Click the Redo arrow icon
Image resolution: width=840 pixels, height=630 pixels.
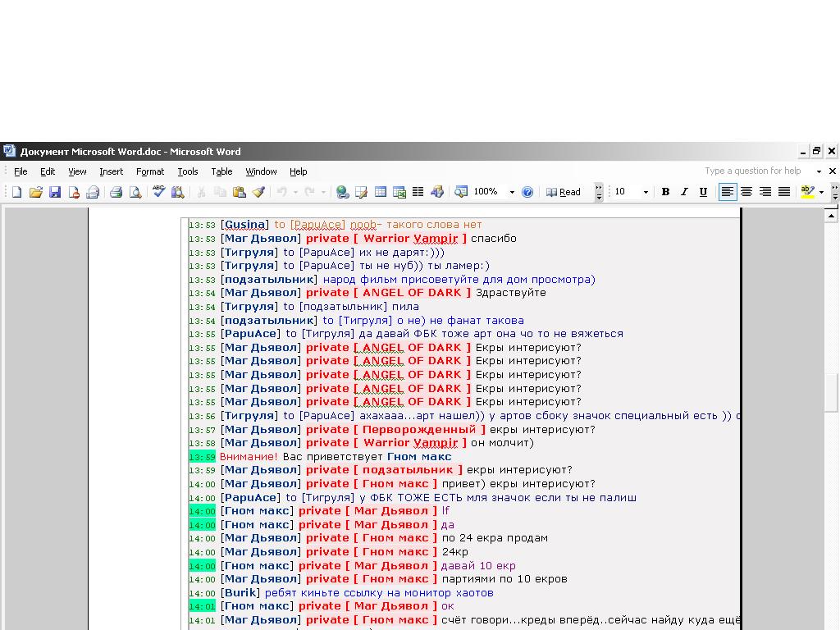point(309,192)
